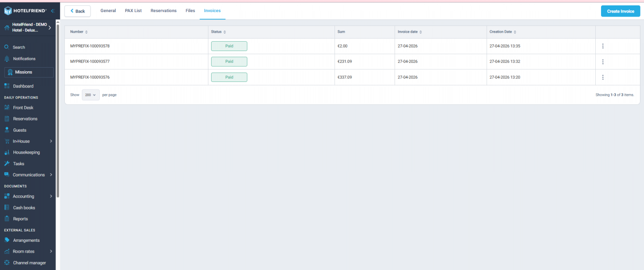Click the Create Invoice button
This screenshot has height=270, width=644.
click(x=620, y=11)
